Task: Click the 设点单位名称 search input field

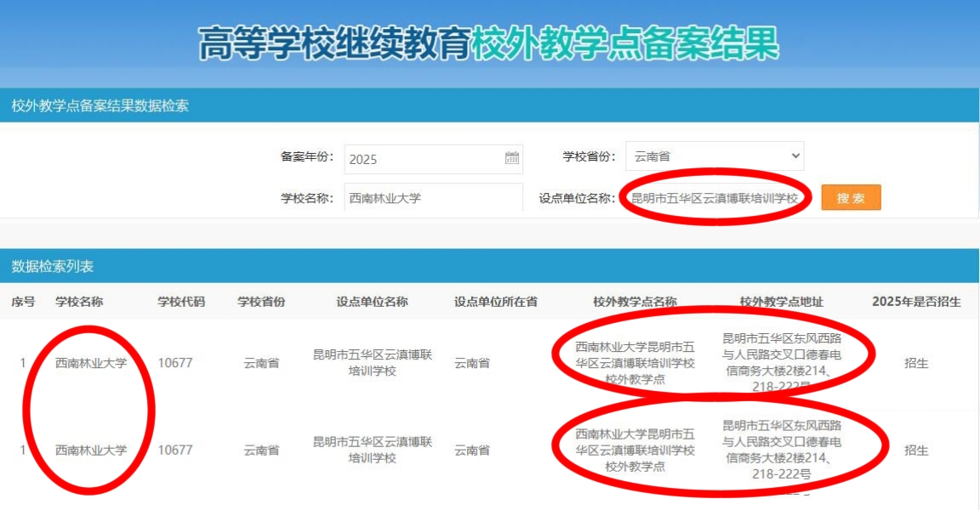Action: click(715, 198)
